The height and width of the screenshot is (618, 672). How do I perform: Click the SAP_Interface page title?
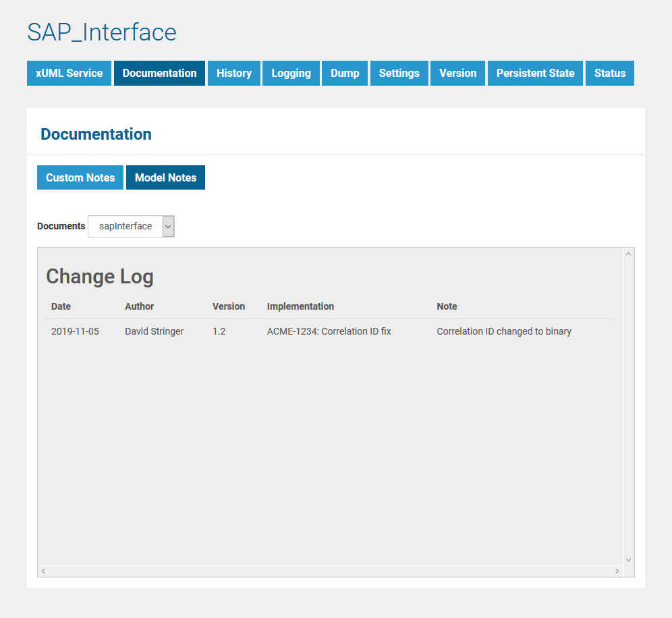click(x=102, y=32)
